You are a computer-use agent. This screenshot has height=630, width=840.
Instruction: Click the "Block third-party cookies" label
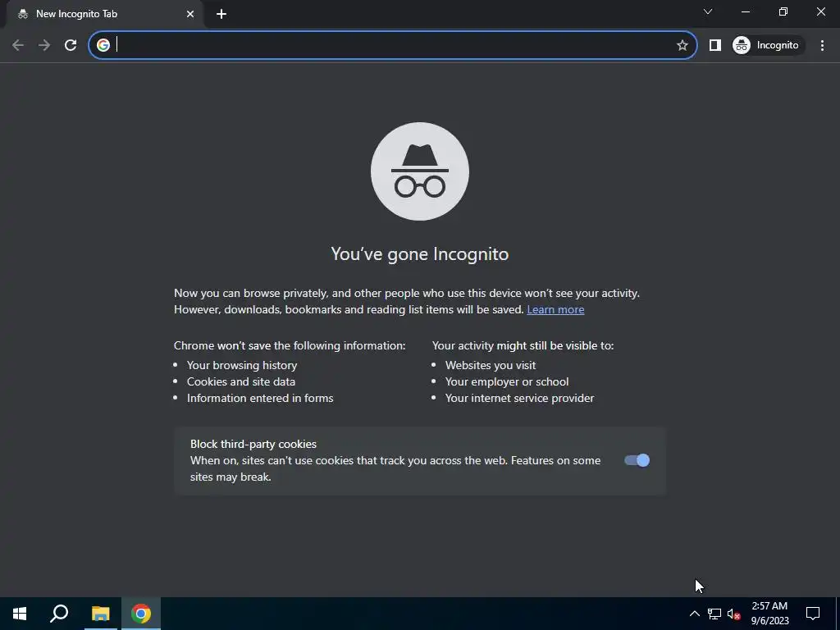tap(253, 444)
